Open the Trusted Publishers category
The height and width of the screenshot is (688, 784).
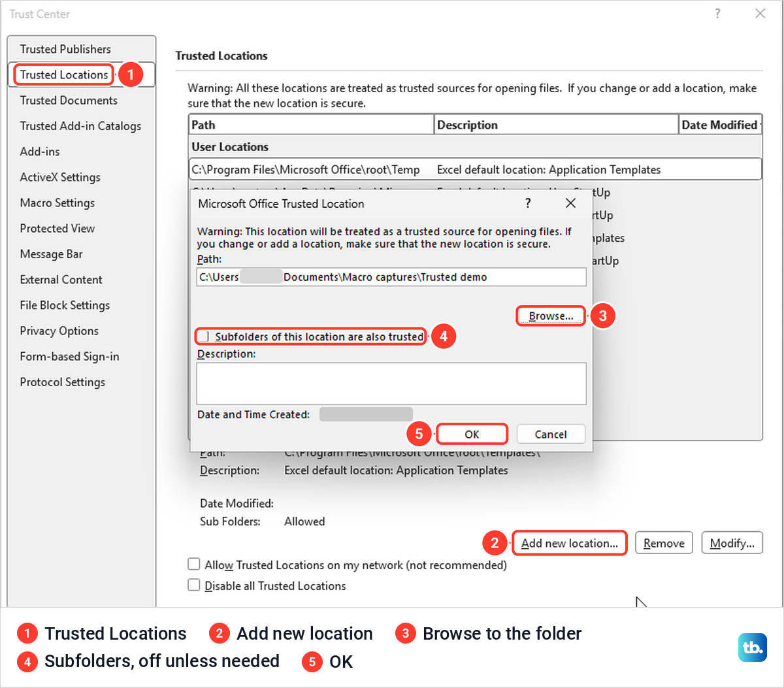point(65,49)
